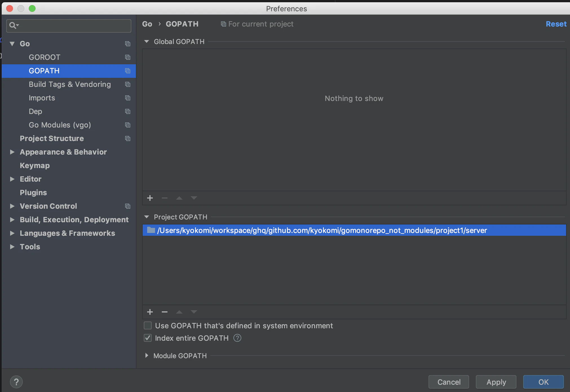Click the help icon next to Index entire GOPATH
Image resolution: width=570 pixels, height=392 pixels.
[237, 338]
